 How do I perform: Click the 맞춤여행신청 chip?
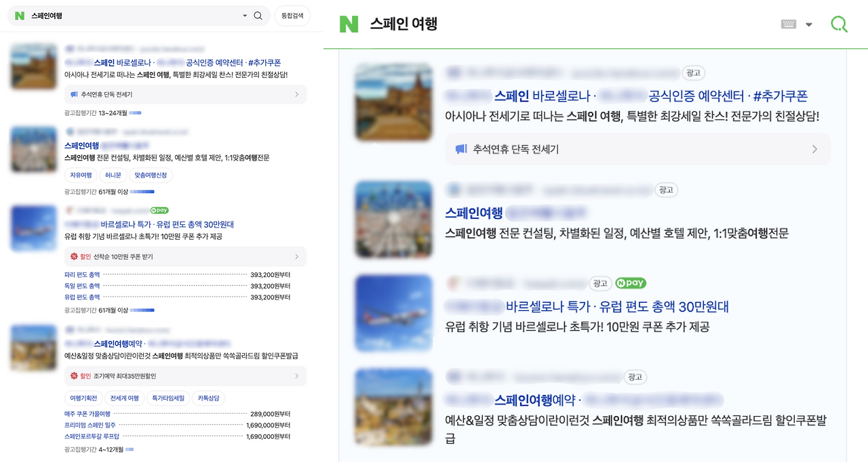point(151,175)
